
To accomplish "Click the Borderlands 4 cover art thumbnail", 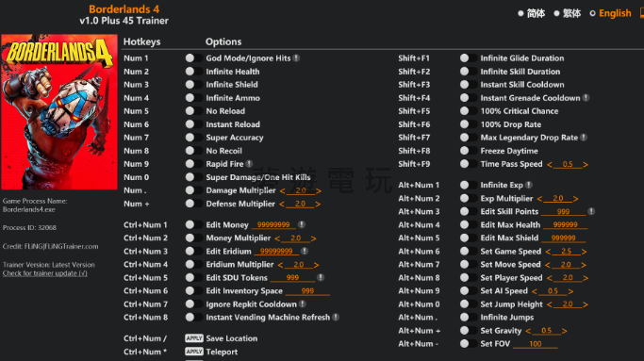I will tap(59, 112).
